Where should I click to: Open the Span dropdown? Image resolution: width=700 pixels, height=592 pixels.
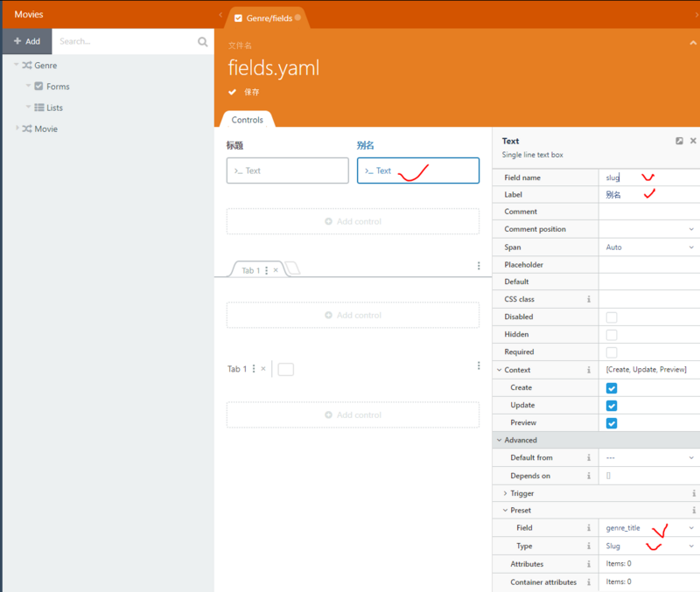648,247
